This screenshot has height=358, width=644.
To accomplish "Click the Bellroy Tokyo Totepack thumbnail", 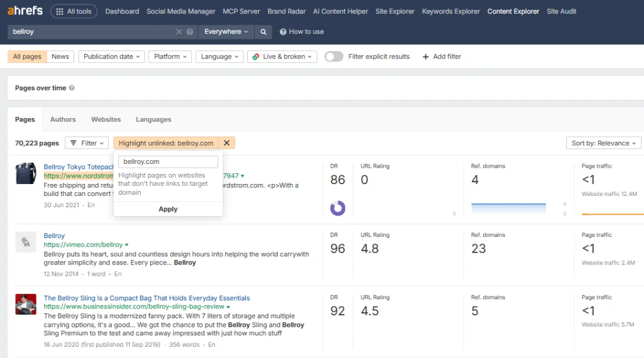I will point(25,173).
